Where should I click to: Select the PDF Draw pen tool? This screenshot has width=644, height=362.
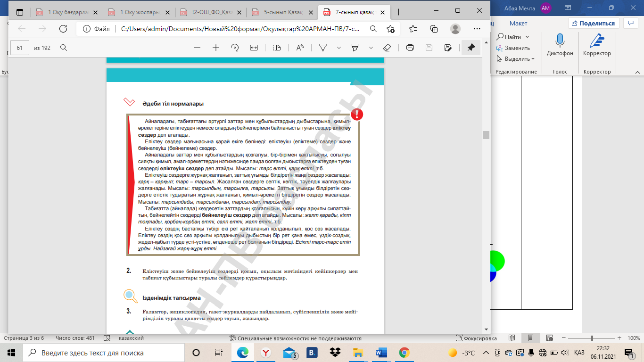(323, 48)
